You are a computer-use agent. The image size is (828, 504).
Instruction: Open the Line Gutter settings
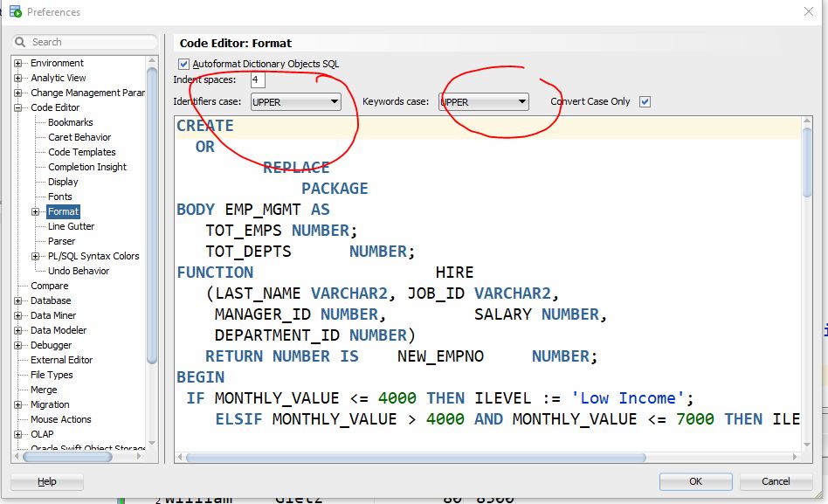[x=71, y=226]
